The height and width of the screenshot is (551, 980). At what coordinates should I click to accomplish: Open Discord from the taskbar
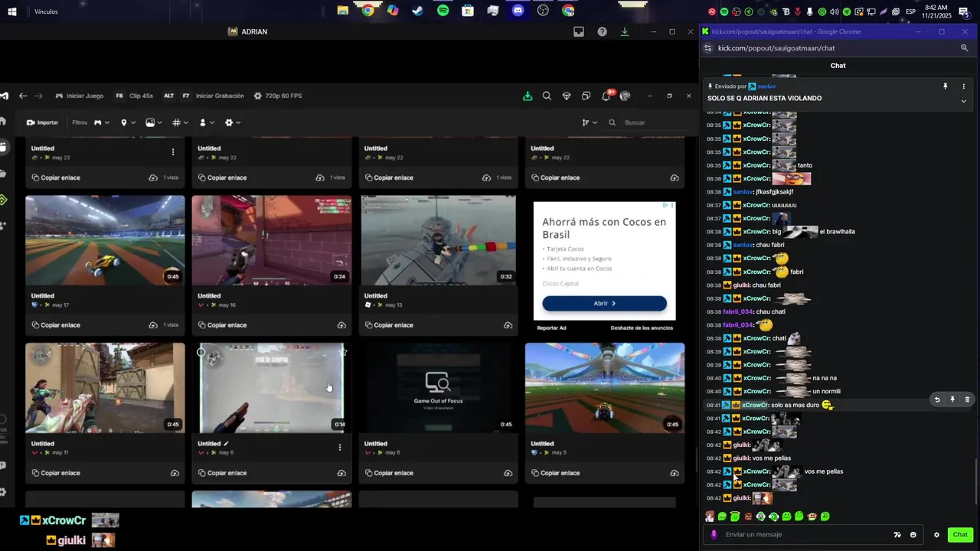(518, 11)
